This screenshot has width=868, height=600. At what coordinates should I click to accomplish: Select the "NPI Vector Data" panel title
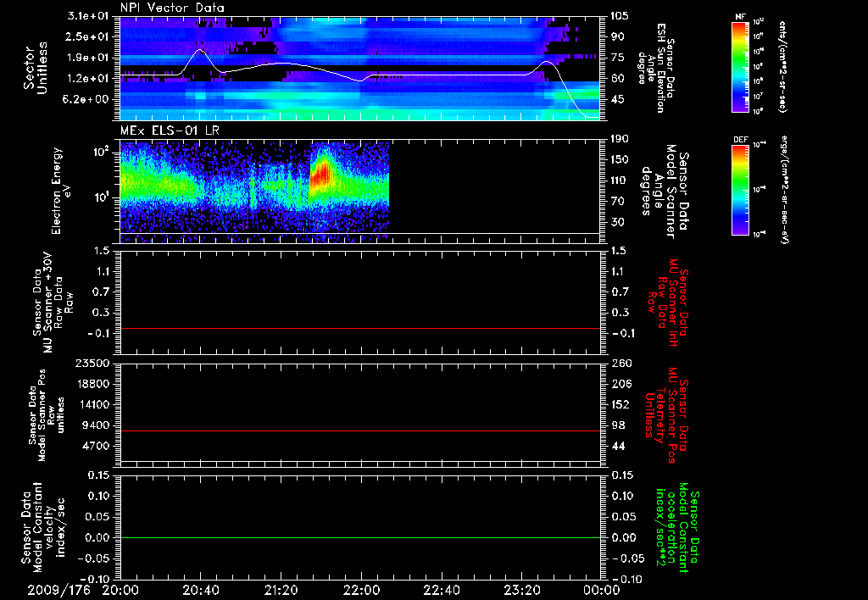[172, 8]
